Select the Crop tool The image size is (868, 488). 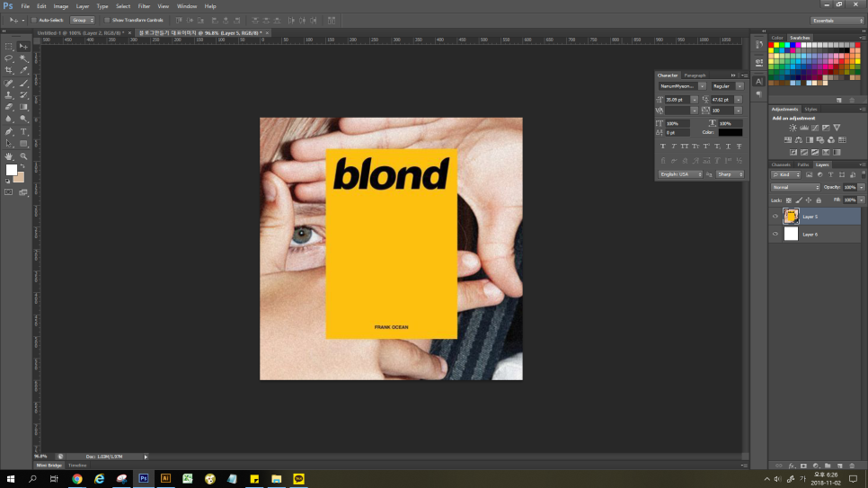click(x=9, y=70)
